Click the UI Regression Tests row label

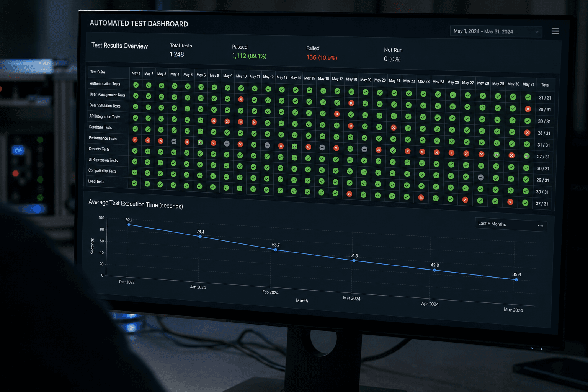tap(103, 160)
